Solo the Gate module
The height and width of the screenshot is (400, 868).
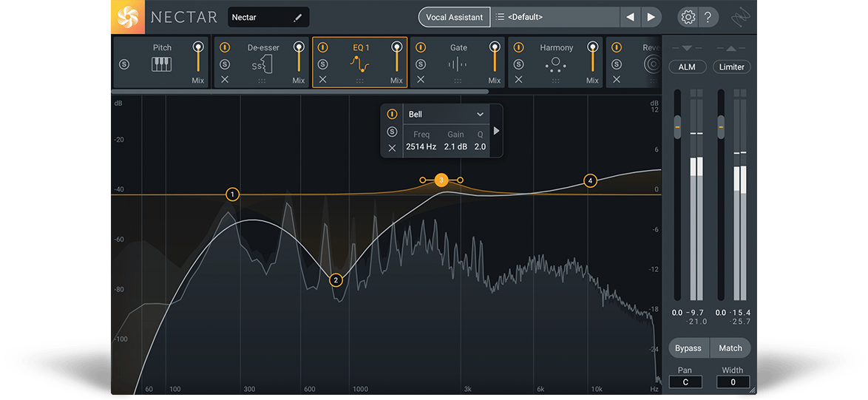coord(421,65)
